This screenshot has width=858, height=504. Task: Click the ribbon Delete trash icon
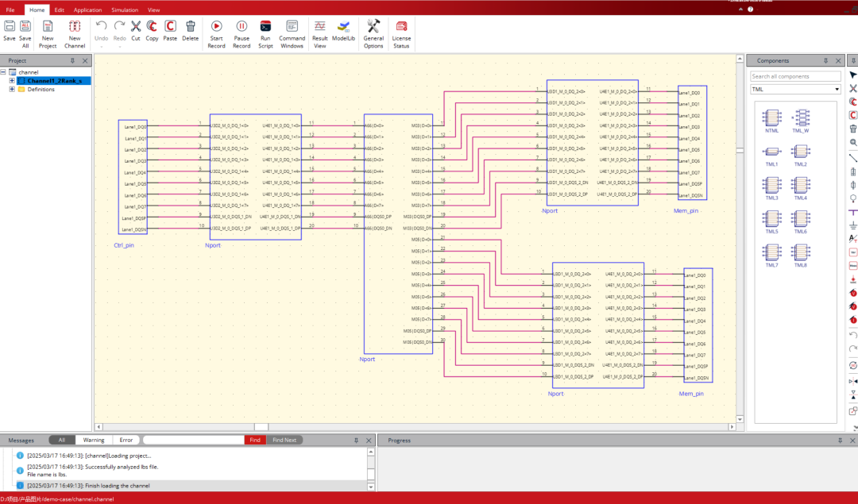[191, 26]
